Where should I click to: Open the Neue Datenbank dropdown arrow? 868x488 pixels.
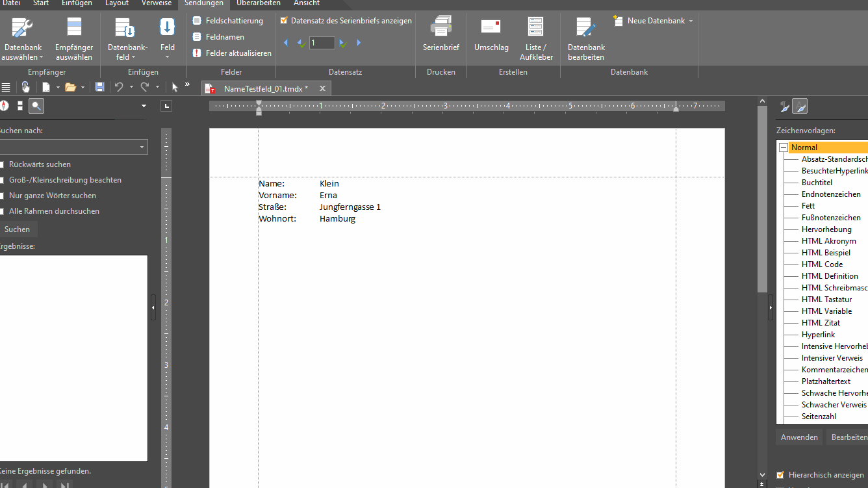(x=691, y=21)
